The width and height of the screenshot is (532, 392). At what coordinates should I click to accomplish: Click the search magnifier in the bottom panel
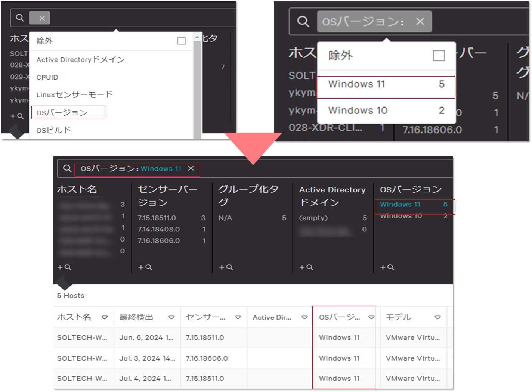tap(67, 168)
